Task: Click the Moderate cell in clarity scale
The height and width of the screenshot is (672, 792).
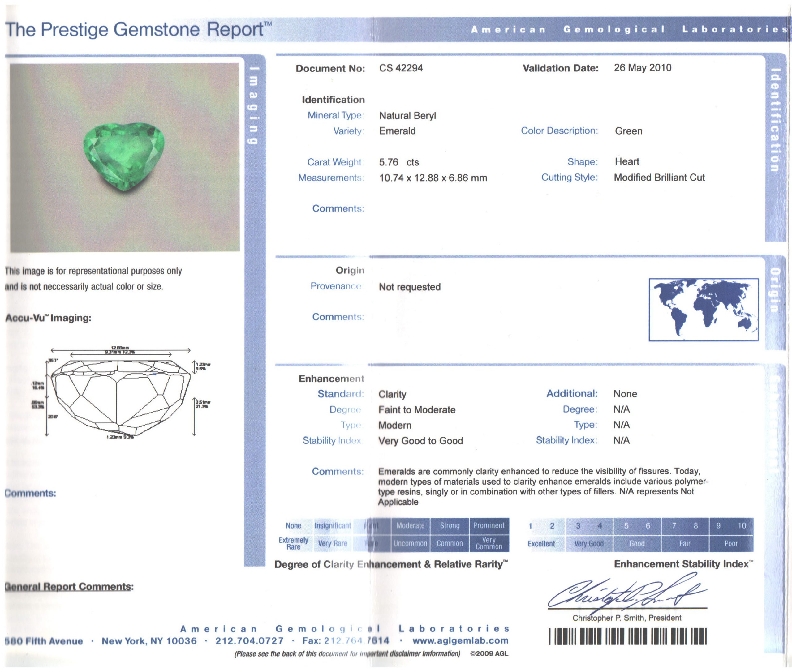Action: 411,526
